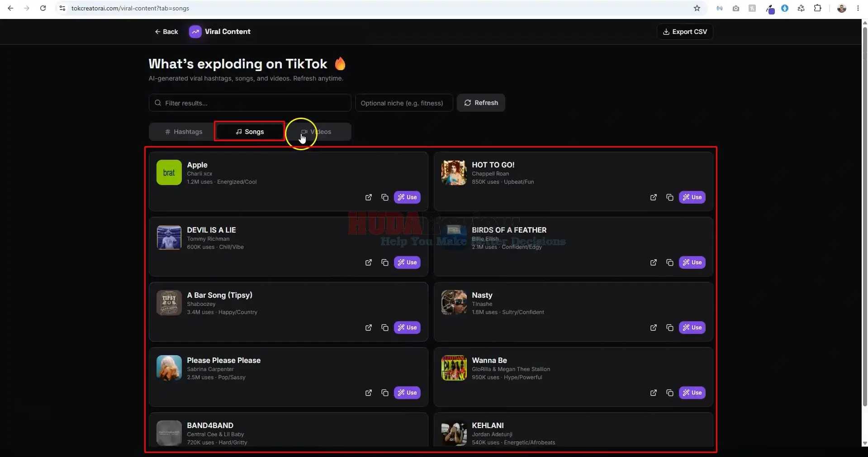This screenshot has height=457, width=868.
Task: Open external link for HOT TO GO!
Action: [654, 197]
